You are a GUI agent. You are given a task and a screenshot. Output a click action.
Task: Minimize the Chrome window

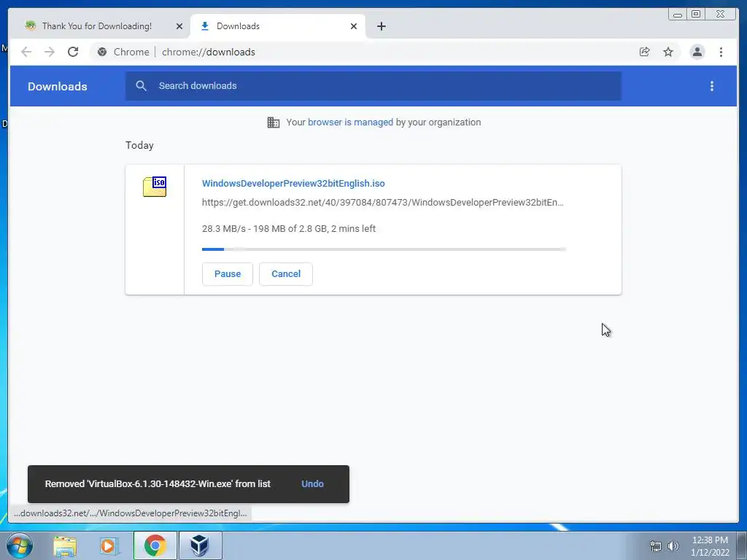click(678, 15)
